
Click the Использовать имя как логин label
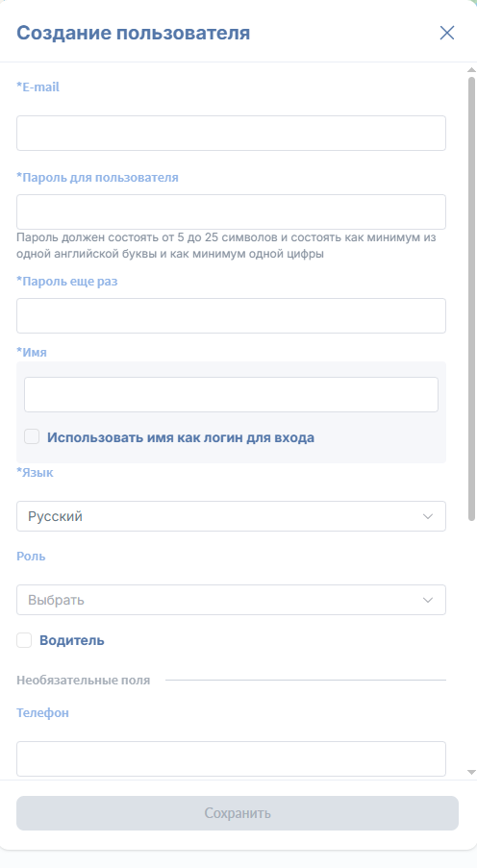(181, 437)
